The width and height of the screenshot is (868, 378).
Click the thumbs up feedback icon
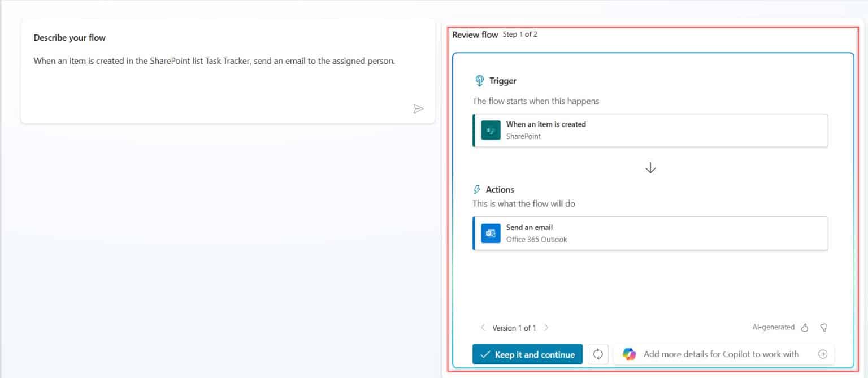(805, 328)
